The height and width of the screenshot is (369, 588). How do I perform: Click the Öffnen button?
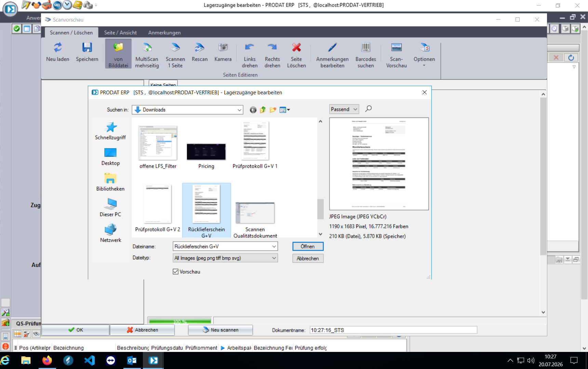308,246
